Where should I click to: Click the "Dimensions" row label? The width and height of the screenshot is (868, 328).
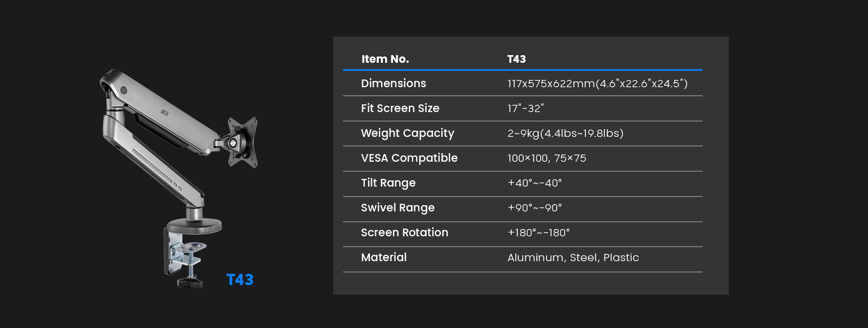click(393, 84)
